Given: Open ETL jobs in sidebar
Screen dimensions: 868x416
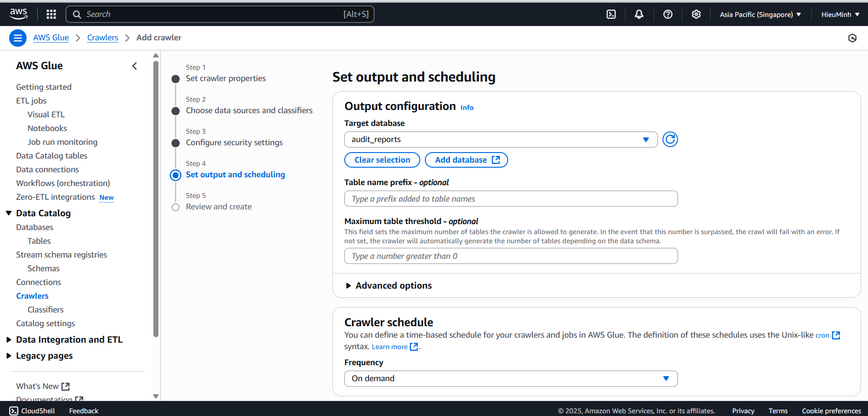Looking at the screenshot, I should pyautogui.click(x=31, y=101).
